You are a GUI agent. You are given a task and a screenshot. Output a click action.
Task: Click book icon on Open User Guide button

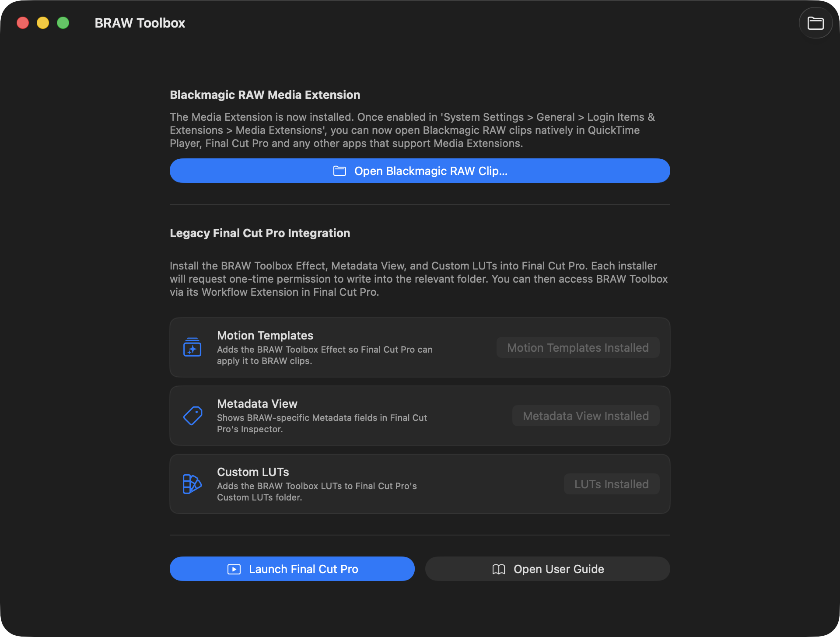coord(499,569)
